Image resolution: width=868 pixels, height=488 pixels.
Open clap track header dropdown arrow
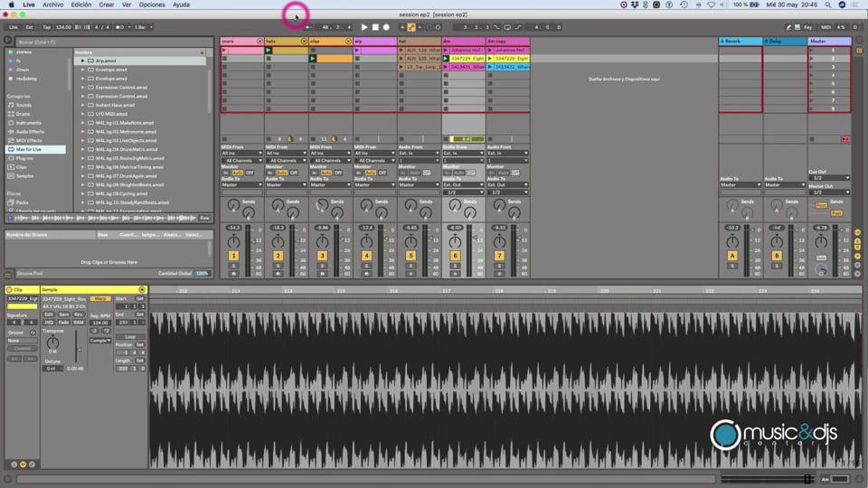pos(348,42)
